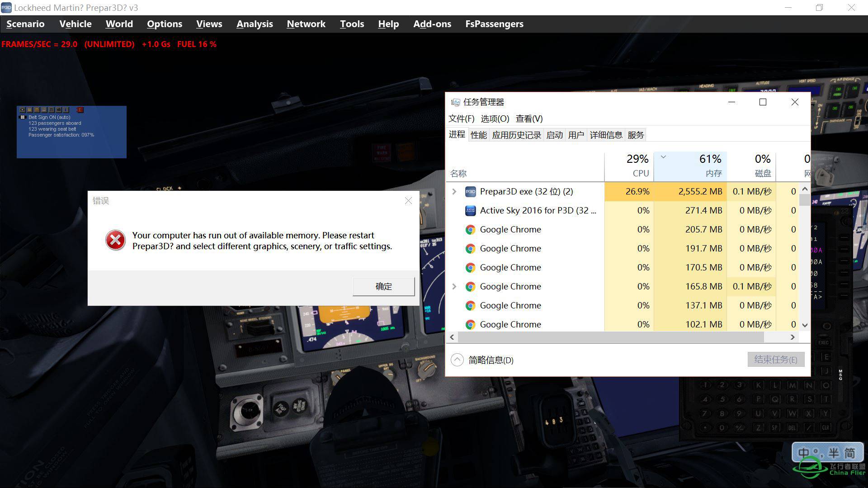Click the Prepar3D exe process icon
The width and height of the screenshot is (868, 488).
pyautogui.click(x=470, y=192)
